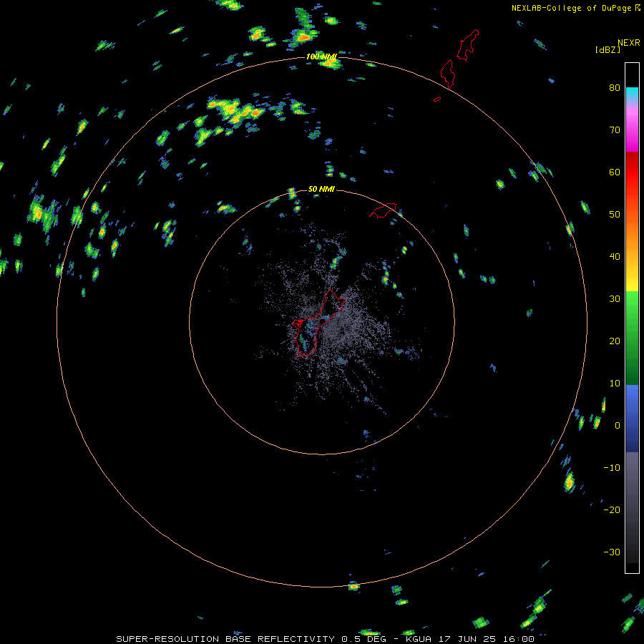Viewport: 644px width, 644px height.
Task: Click the 50 value on dBZ scale
Action: click(615, 215)
